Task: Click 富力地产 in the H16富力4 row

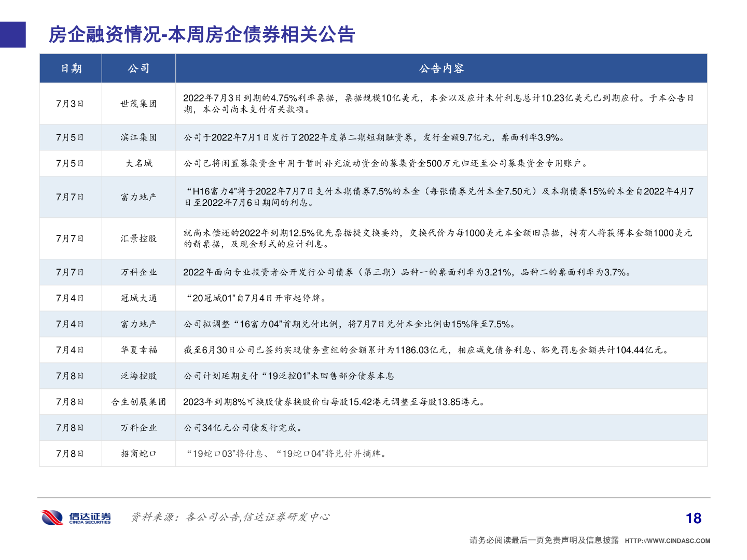Action: (x=139, y=197)
